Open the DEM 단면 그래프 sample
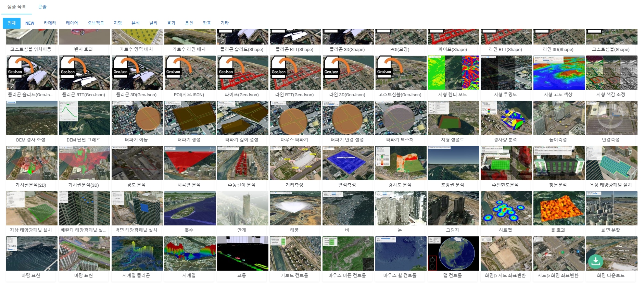The width and height of the screenshot is (644, 284). (84, 118)
